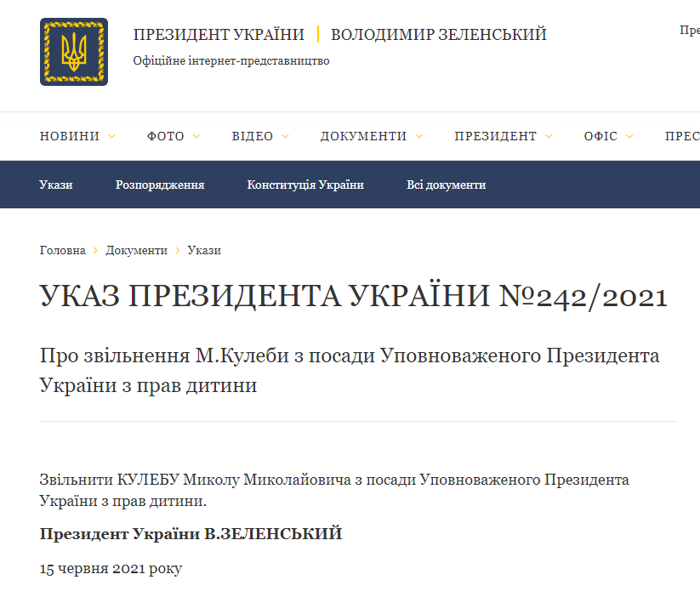This screenshot has width=700, height=597.
Task: Expand the chevron next to НОВИНИ
Action: (111, 136)
